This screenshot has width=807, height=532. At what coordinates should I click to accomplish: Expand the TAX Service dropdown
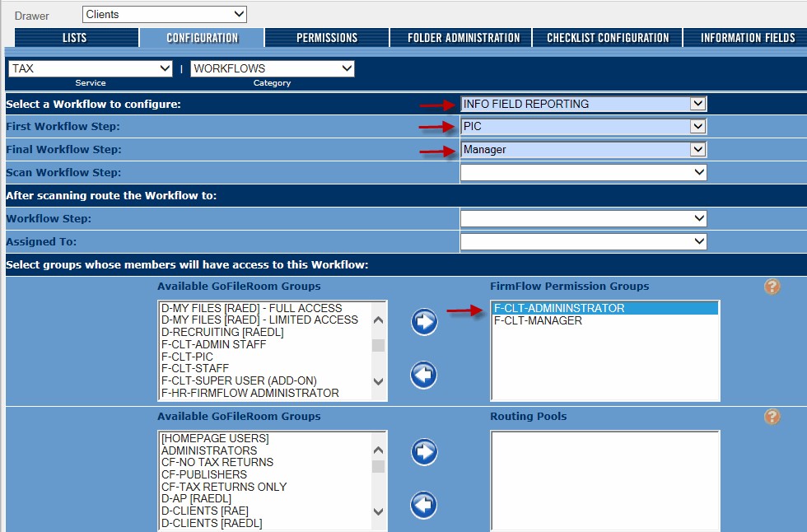pos(90,68)
